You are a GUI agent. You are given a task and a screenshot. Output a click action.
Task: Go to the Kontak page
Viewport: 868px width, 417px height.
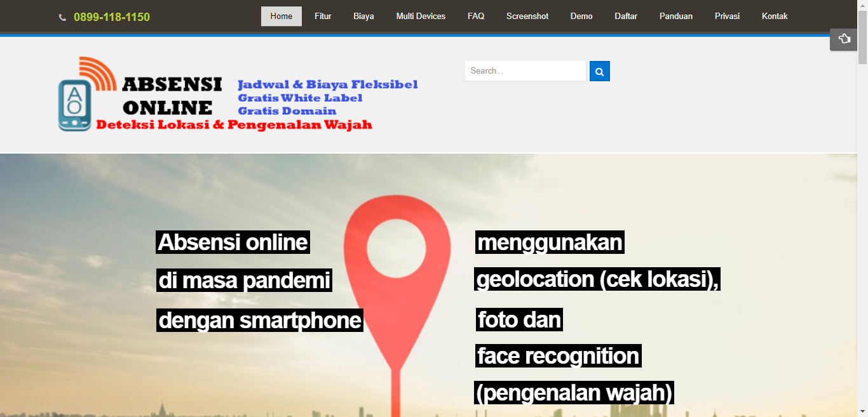(x=775, y=17)
